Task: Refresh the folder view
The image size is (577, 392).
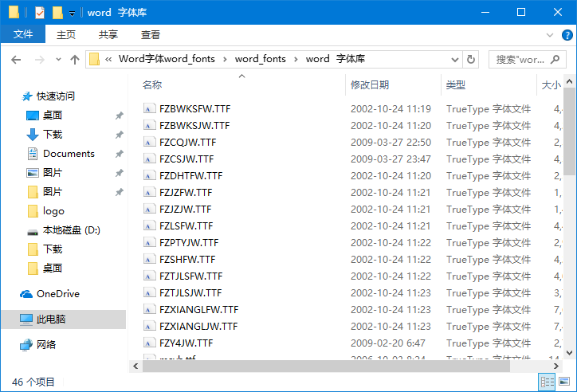Action: [471, 60]
